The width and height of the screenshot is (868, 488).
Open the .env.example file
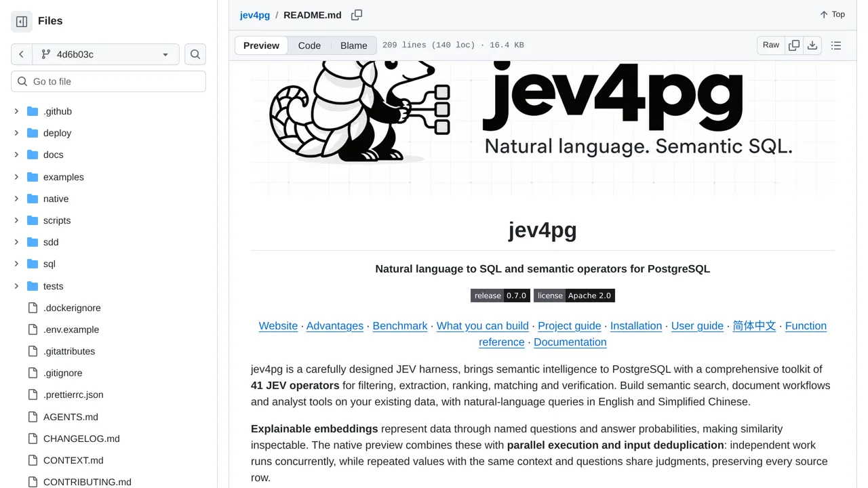71,329
